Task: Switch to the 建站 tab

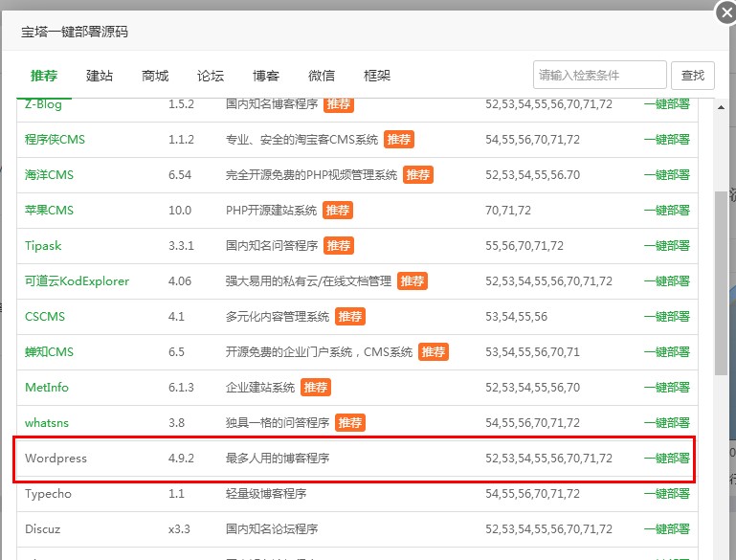Action: coord(100,76)
